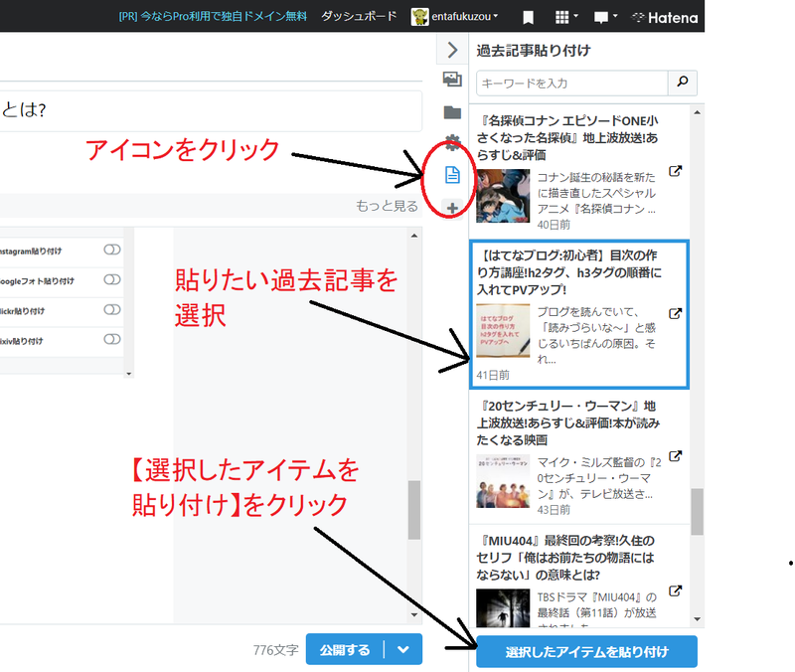
Task: Turn on the Googleフォト貼り付け switch
Action: [x=112, y=280]
